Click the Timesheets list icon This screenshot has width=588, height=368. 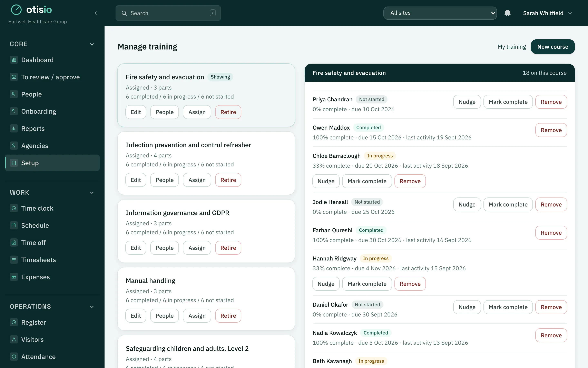tap(14, 260)
